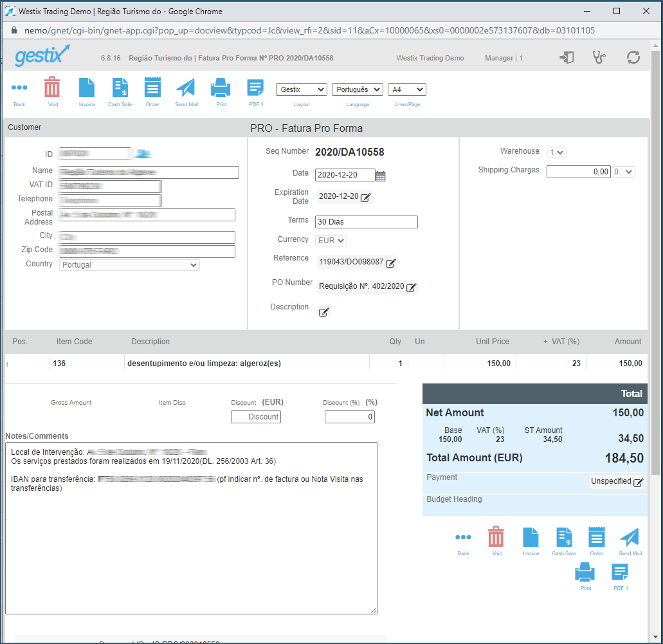Viewport: 663px width, 644px height.
Task: Click the bottom Cash Sale icon
Action: click(564, 537)
